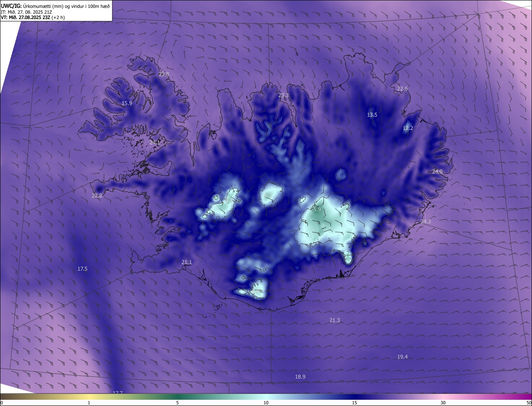Click the color scale tick labeled 30
532x406 pixels.
click(x=443, y=403)
